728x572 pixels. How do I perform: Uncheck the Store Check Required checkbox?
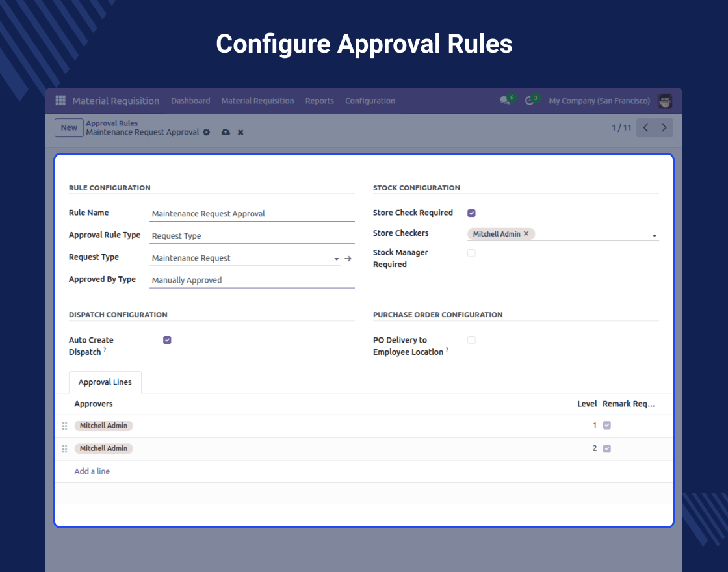tap(471, 213)
